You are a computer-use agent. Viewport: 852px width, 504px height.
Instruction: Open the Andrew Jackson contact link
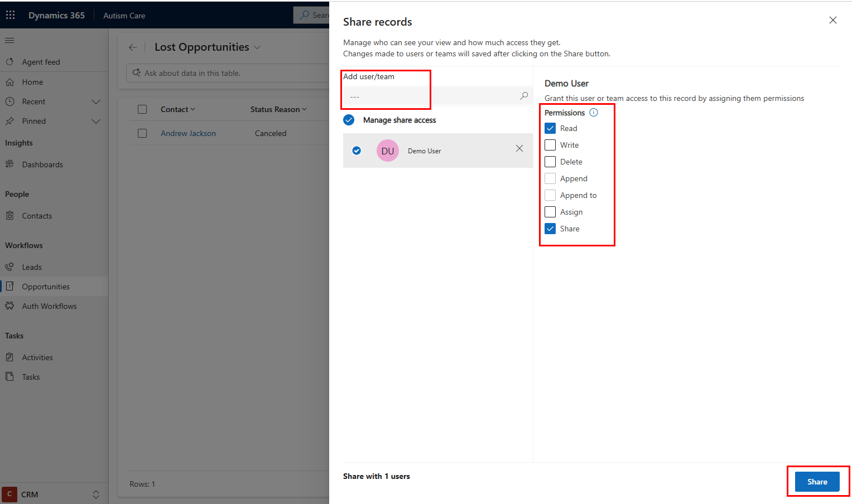click(188, 133)
